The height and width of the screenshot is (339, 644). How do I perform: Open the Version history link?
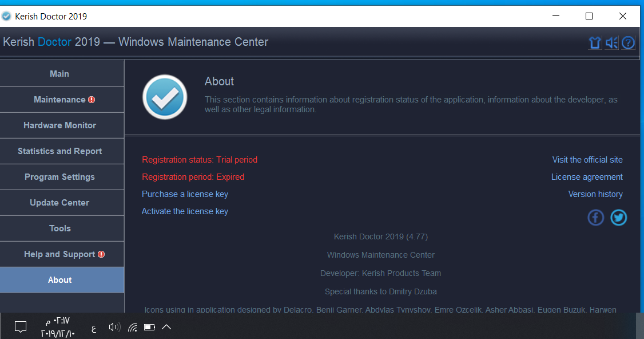click(595, 194)
